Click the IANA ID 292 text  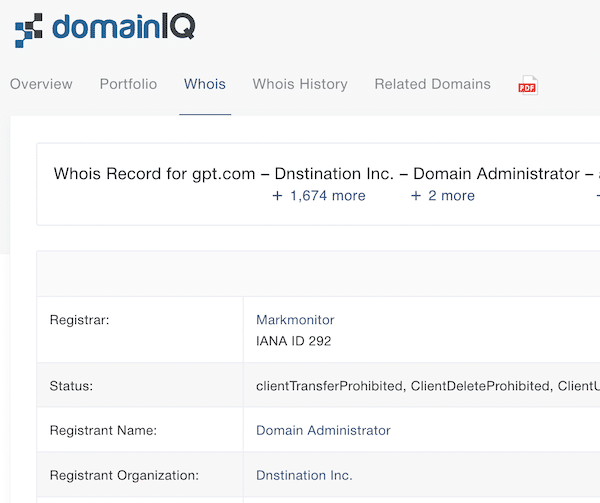click(293, 341)
